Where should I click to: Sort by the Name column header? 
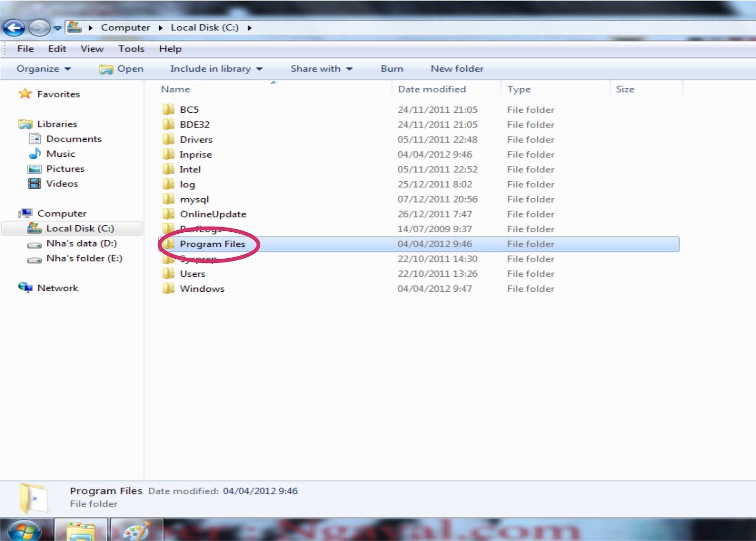click(x=175, y=89)
